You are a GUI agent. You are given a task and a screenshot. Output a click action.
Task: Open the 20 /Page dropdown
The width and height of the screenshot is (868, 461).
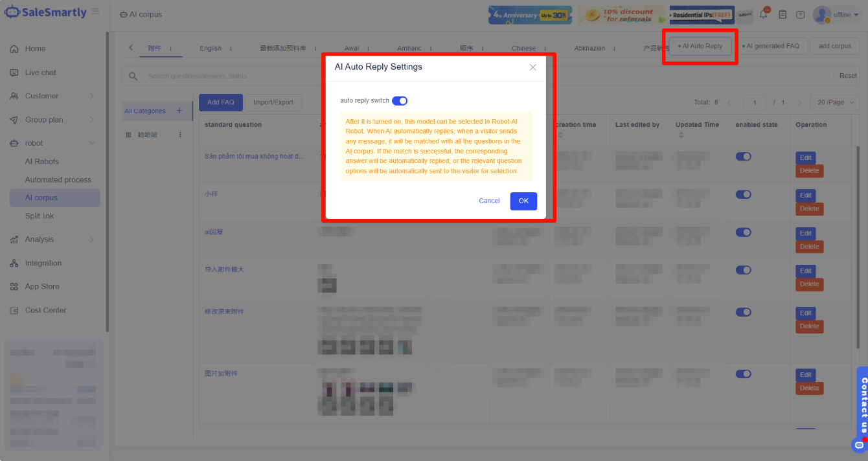click(835, 102)
